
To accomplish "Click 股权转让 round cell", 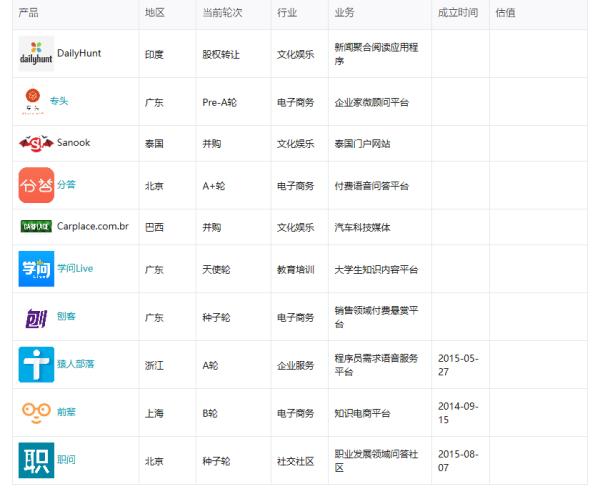I will point(221,55).
